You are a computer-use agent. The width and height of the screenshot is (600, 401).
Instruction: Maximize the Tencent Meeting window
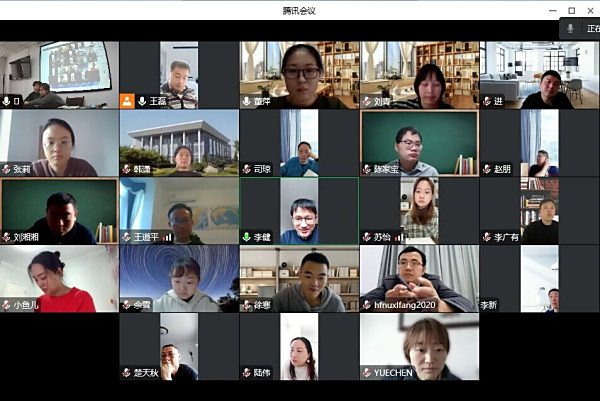click(571, 11)
